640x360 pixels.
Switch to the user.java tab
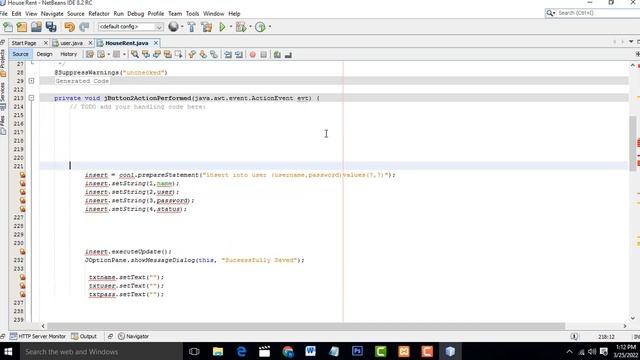[71, 43]
